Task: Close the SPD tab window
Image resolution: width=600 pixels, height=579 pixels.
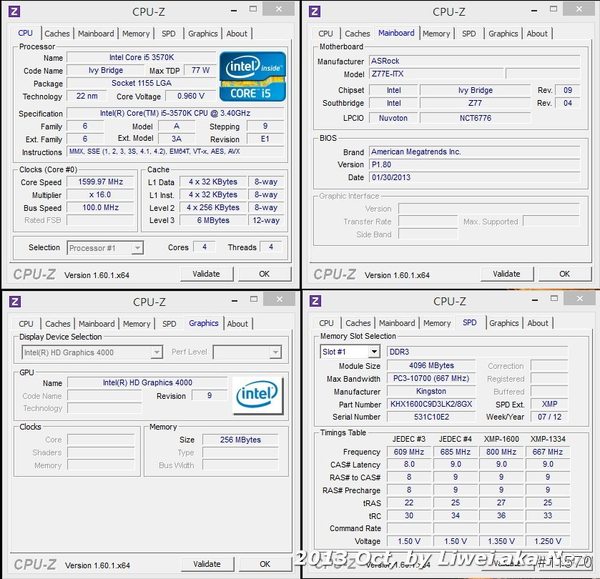Action: pos(580,298)
